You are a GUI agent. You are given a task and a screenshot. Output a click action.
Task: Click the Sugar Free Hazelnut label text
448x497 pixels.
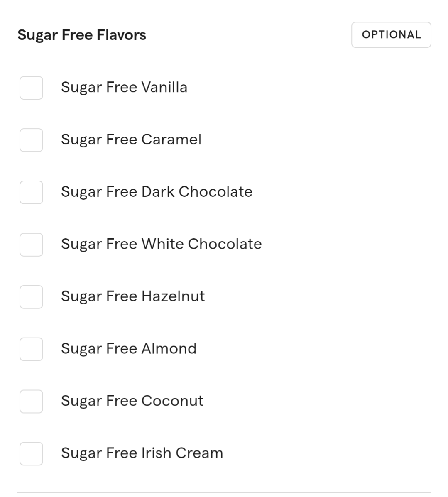coord(133,297)
